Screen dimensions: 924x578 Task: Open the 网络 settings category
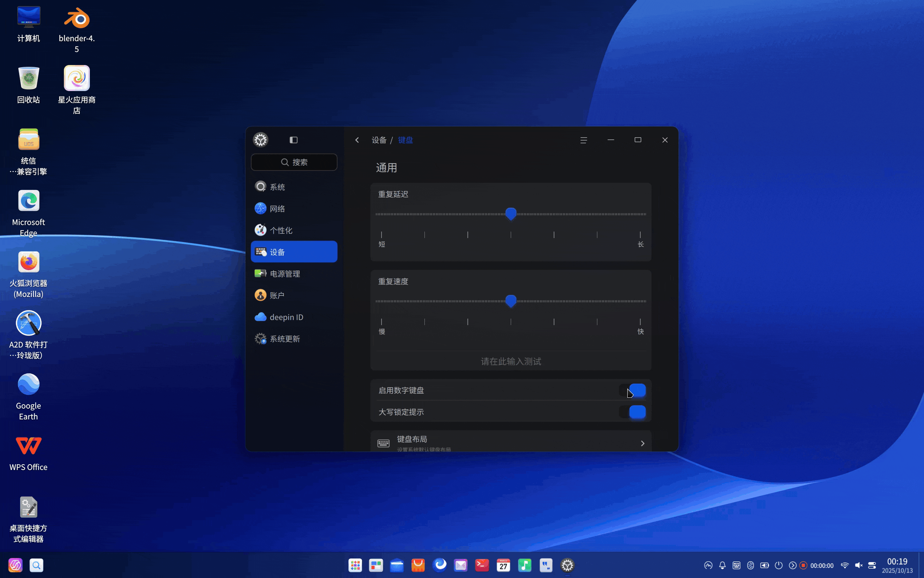[x=294, y=208]
